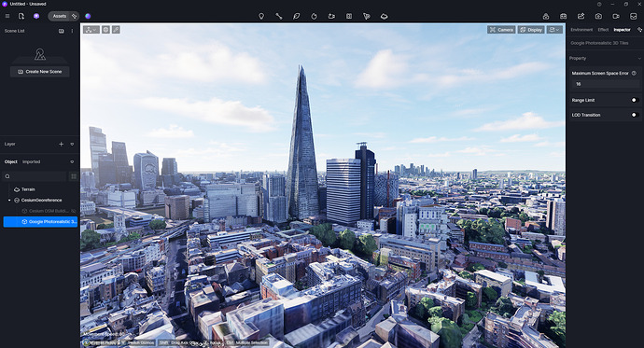The image size is (644, 348).
Task: Click the tag icon right of Inspector tab
Action: pos(639,30)
